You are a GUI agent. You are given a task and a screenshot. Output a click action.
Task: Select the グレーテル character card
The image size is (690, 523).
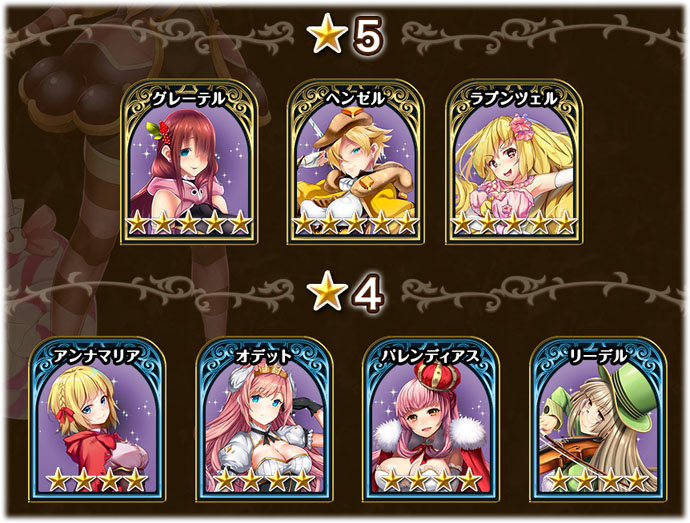[x=189, y=162]
